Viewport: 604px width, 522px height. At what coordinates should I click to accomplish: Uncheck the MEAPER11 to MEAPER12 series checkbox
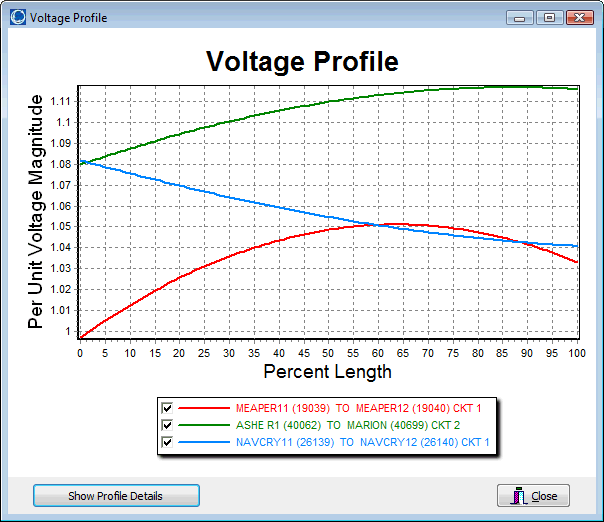tap(167, 408)
